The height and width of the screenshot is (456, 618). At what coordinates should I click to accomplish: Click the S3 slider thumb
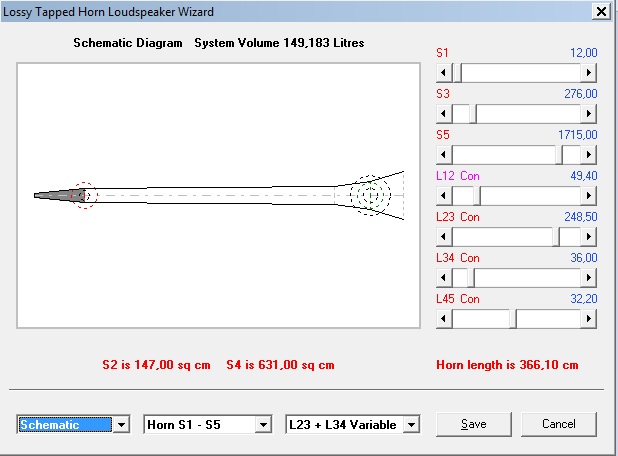[473, 114]
